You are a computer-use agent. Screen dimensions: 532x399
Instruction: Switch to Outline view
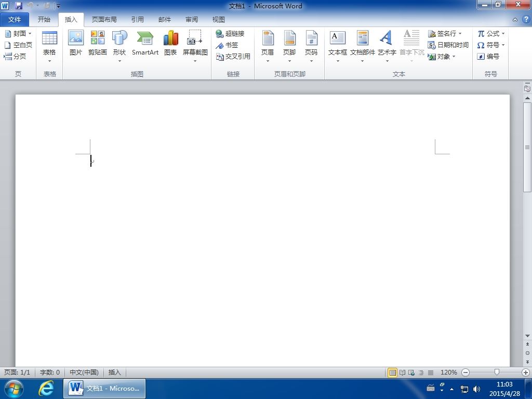click(421, 373)
